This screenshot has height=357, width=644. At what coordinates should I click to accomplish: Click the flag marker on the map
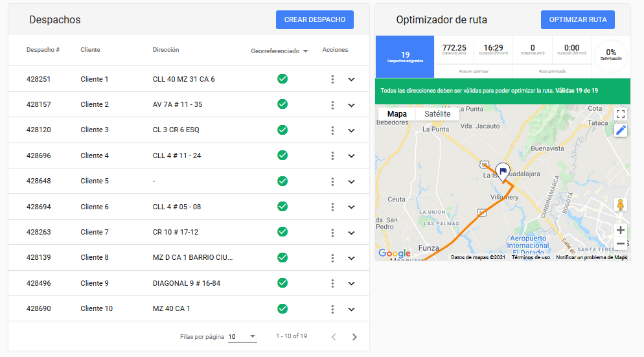(x=502, y=170)
